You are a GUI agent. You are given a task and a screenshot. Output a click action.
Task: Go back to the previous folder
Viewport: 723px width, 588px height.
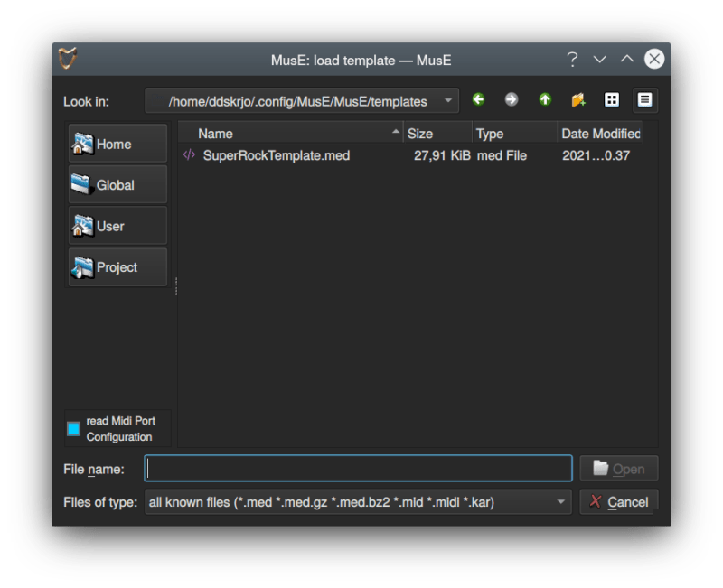coord(479,100)
